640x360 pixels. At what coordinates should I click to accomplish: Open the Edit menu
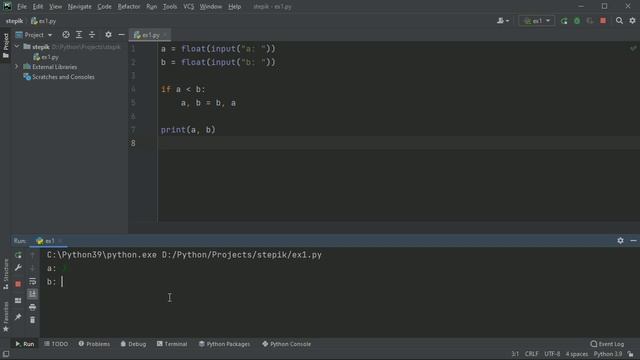tap(38, 7)
